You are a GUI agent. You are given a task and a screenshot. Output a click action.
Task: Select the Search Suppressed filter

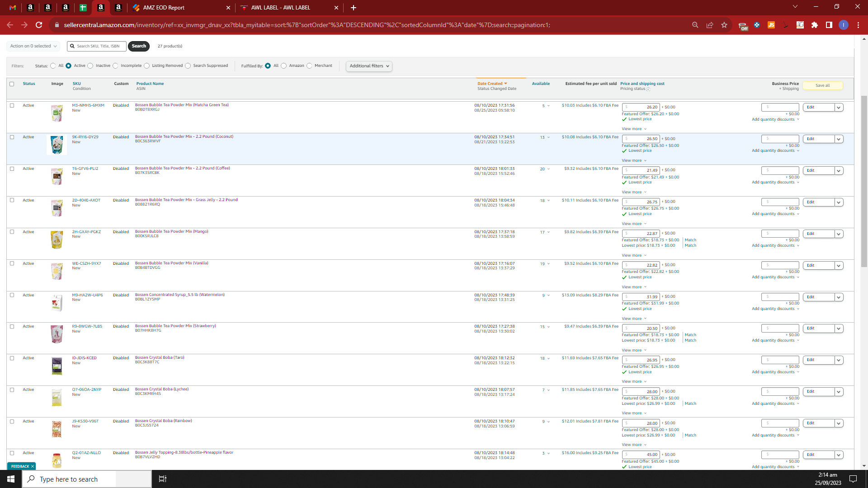click(x=188, y=66)
